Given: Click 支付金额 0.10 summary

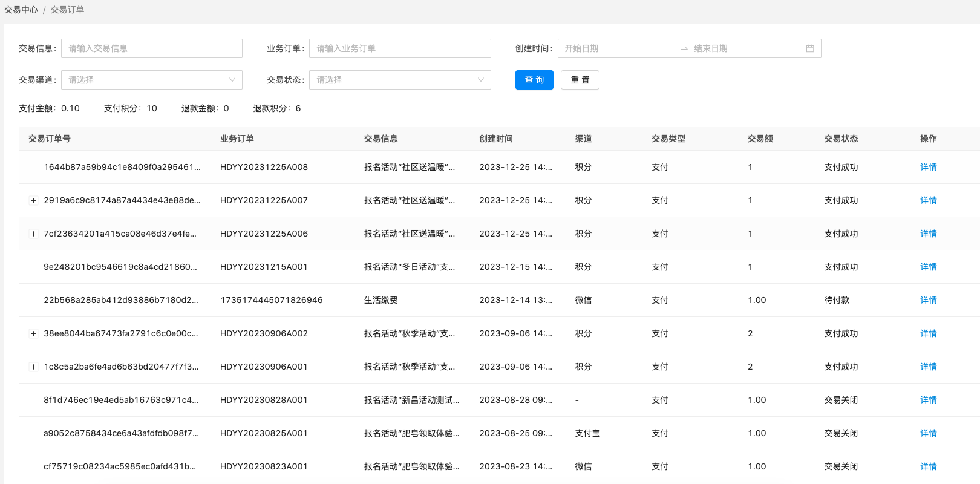Looking at the screenshot, I should coord(49,108).
